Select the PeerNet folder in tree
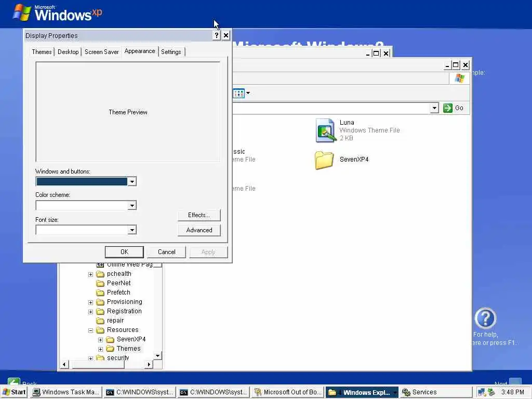The image size is (532, 399). pyautogui.click(x=118, y=283)
